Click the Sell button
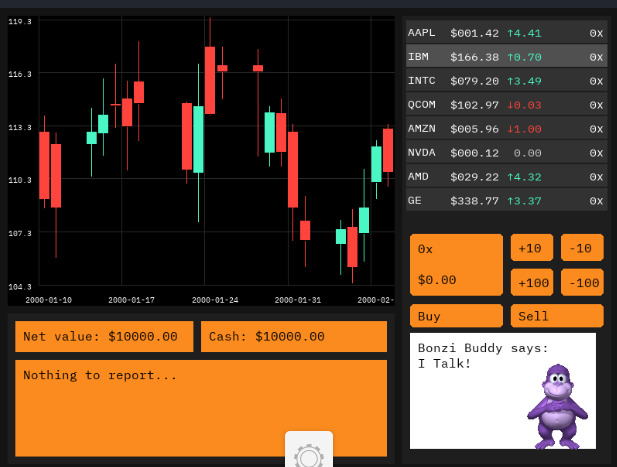This screenshot has width=617, height=467. click(x=557, y=316)
